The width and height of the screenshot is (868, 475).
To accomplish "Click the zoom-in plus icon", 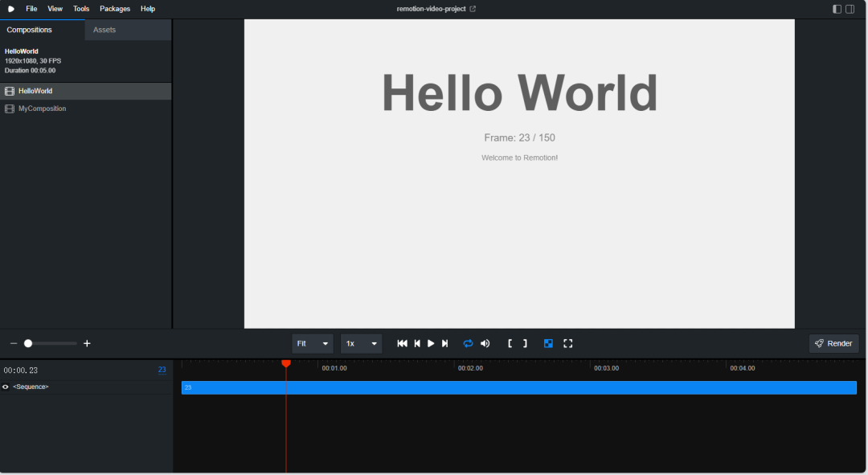I will [x=87, y=344].
